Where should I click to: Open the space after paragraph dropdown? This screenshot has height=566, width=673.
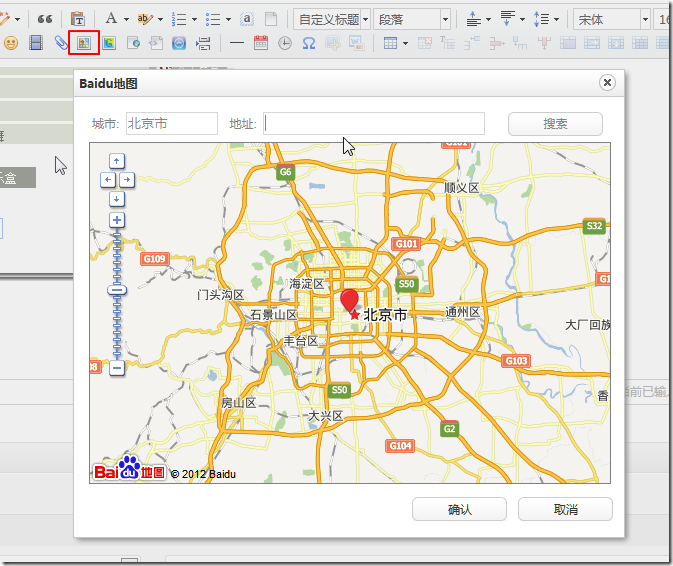point(522,20)
